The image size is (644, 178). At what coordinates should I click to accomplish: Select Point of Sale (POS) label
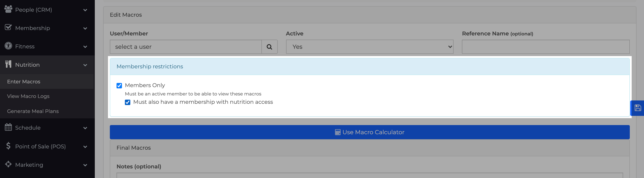(41, 146)
